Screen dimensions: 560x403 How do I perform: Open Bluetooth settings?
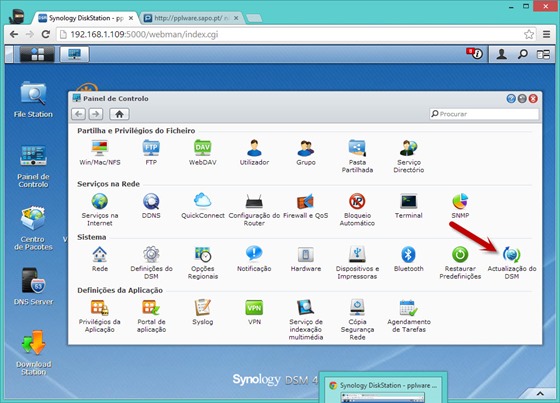click(409, 259)
